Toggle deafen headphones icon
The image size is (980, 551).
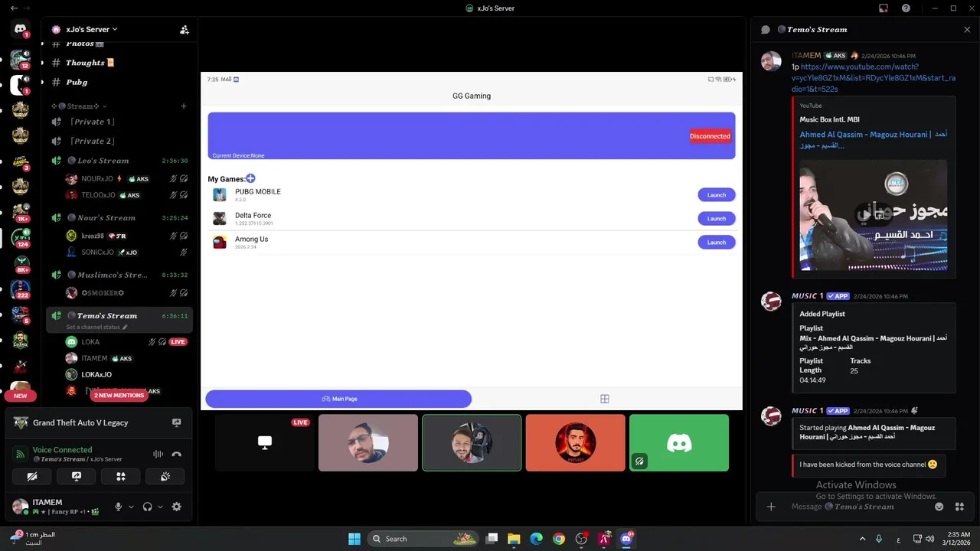pos(148,507)
